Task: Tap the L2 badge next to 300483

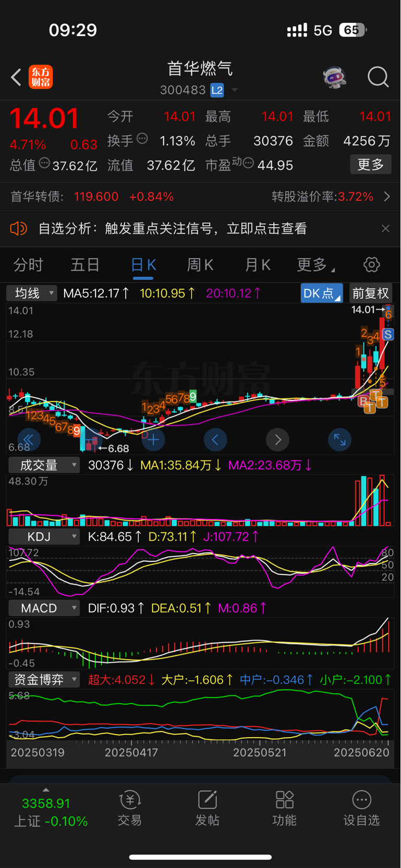Action: [217, 90]
